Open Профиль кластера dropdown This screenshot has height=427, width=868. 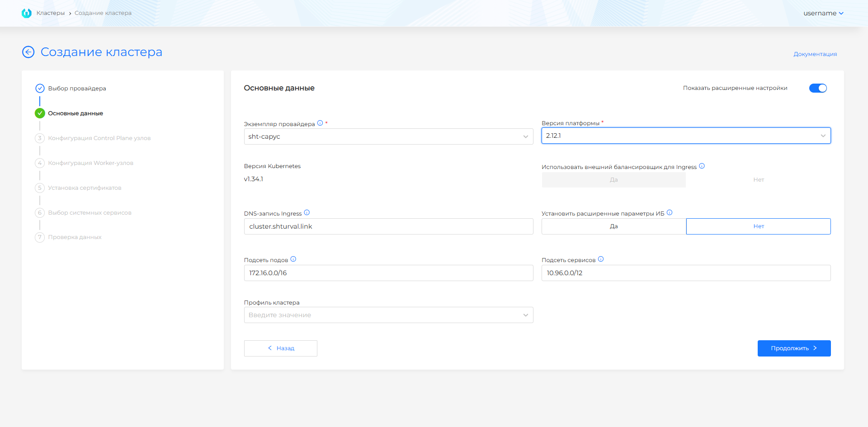pyautogui.click(x=388, y=315)
